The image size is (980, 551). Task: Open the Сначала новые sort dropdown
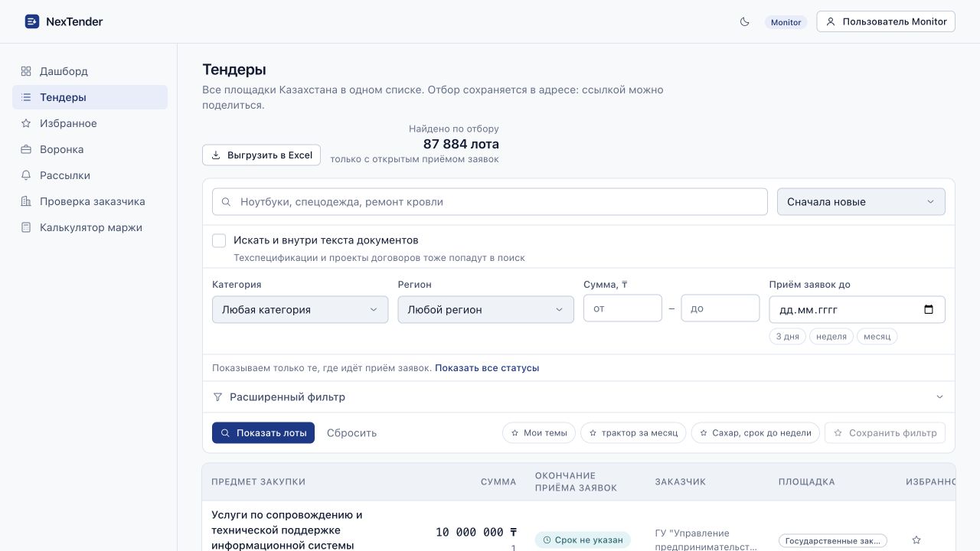coord(861,202)
